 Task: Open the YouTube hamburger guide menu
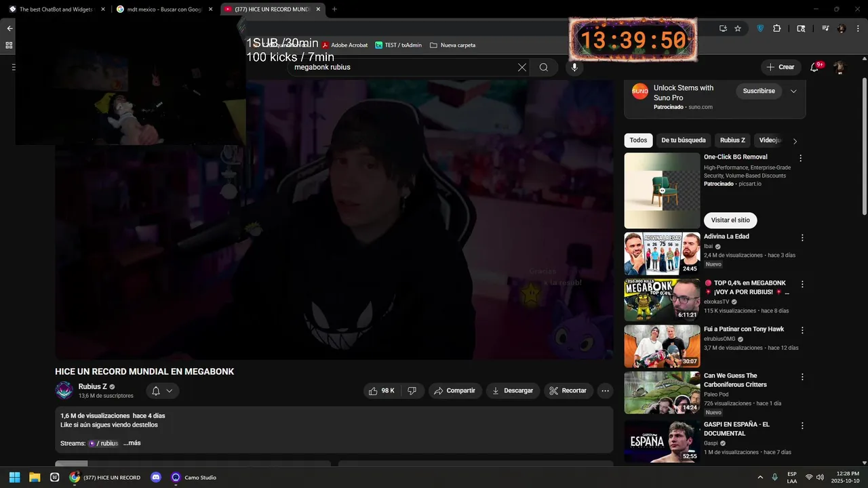[13, 67]
